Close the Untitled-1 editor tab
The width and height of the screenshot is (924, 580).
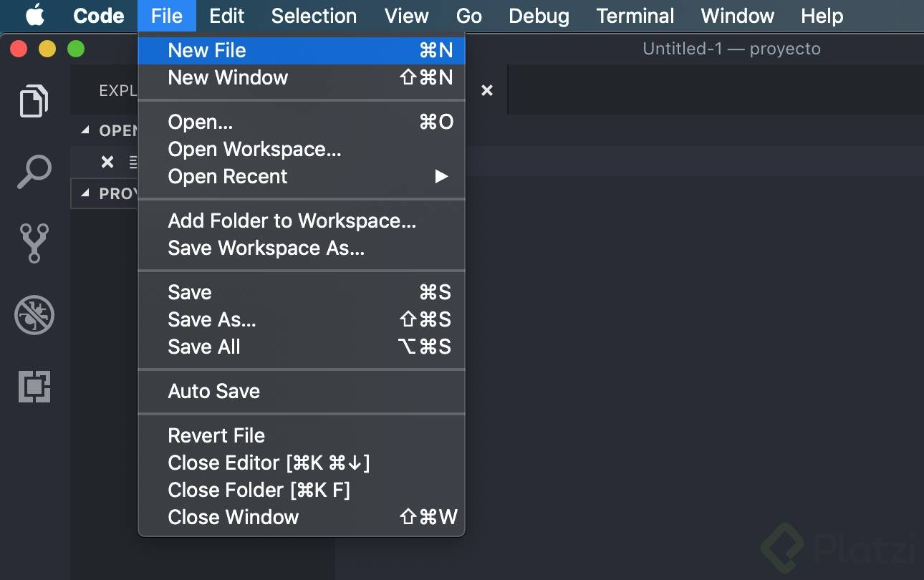click(x=487, y=90)
